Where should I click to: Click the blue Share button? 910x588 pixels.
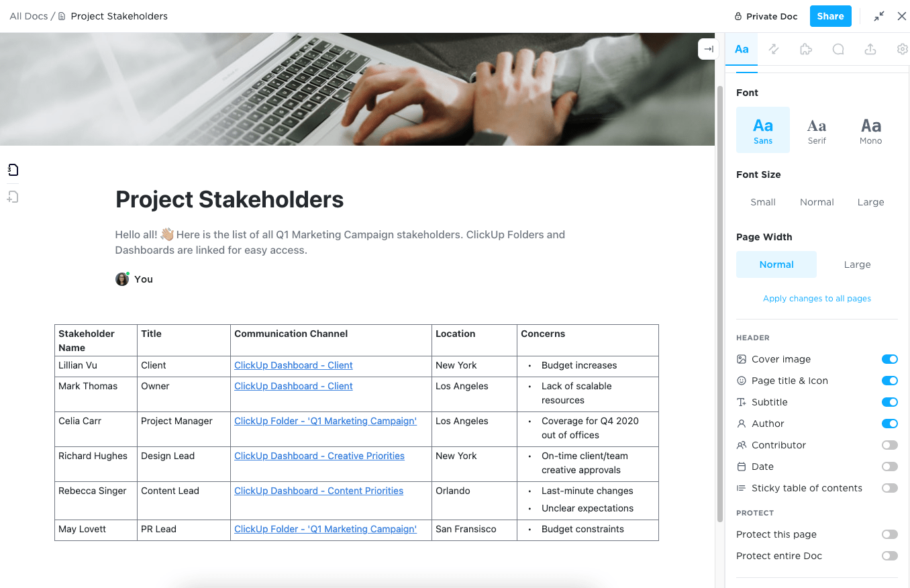[x=830, y=16]
